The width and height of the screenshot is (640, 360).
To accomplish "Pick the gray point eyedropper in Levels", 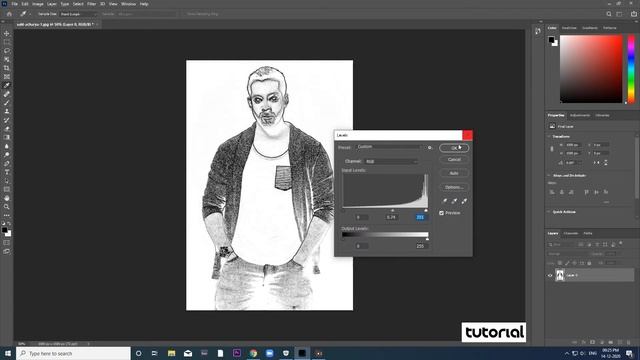I will point(454,201).
